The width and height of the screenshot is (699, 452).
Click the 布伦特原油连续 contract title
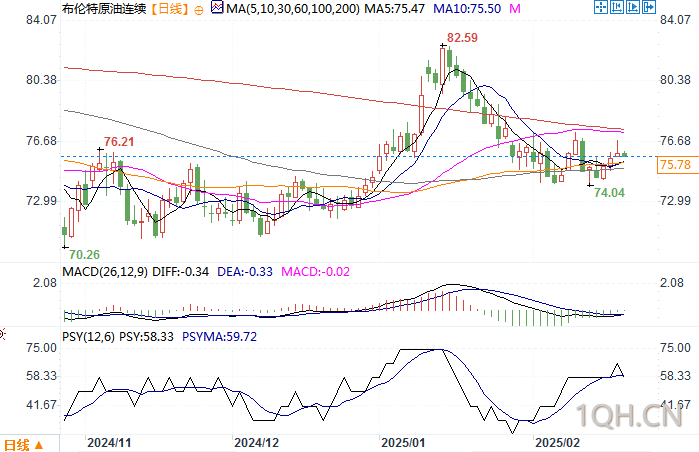click(104, 8)
